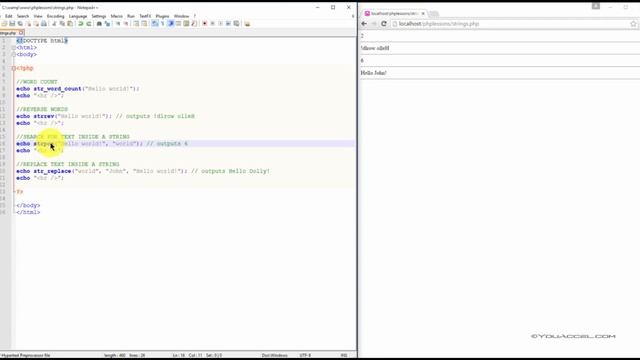The image size is (640, 360).
Task: Toggle Show All Characters
Action: click(163, 24)
